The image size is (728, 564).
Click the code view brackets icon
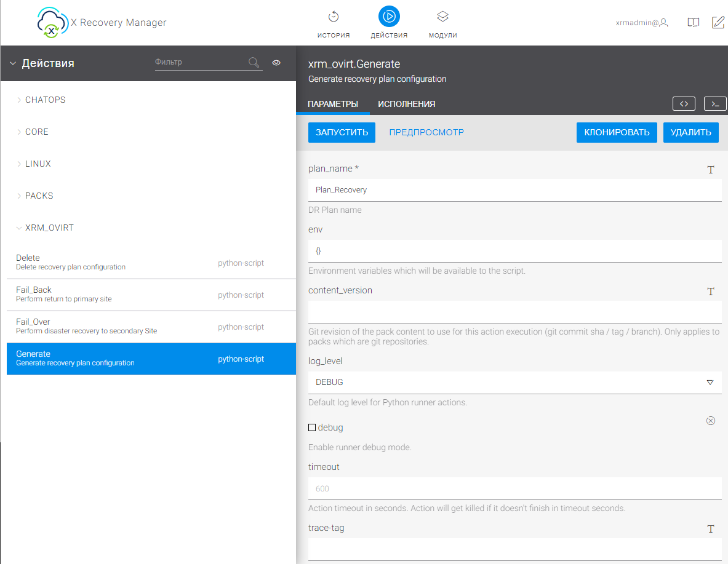click(x=684, y=104)
